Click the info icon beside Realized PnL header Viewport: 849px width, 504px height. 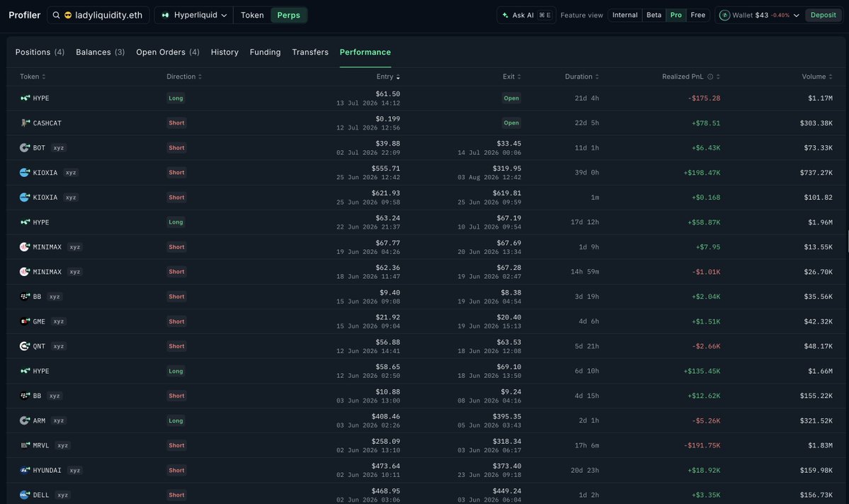[710, 76]
